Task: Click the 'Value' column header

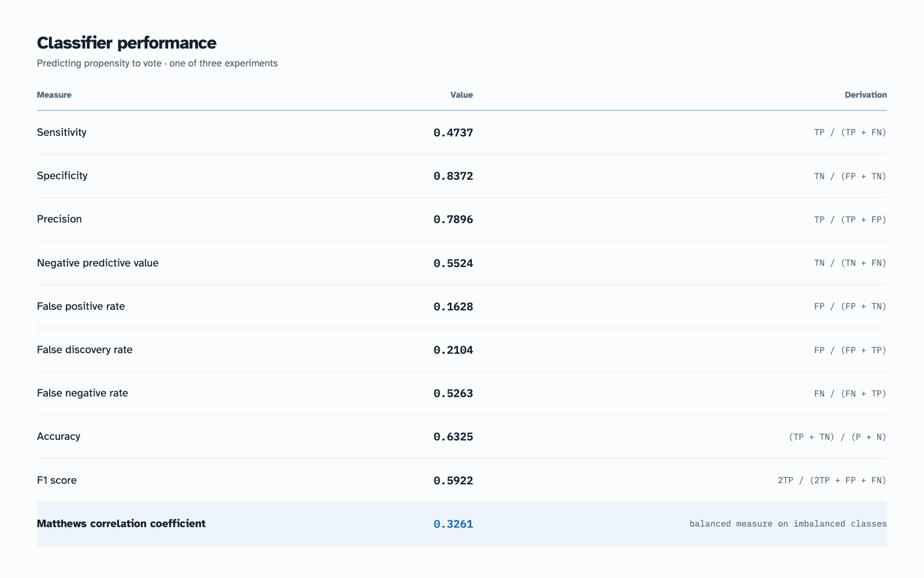Action: tap(461, 95)
